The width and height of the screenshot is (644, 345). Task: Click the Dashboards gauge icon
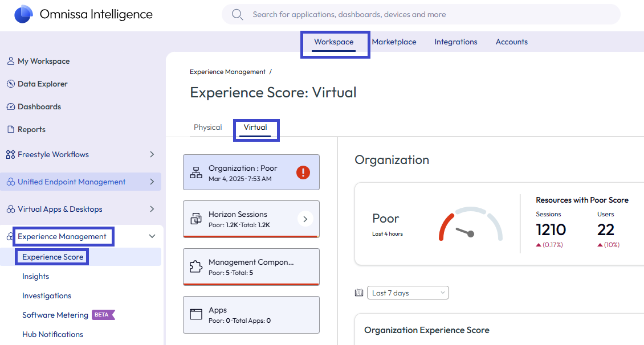[11, 106]
